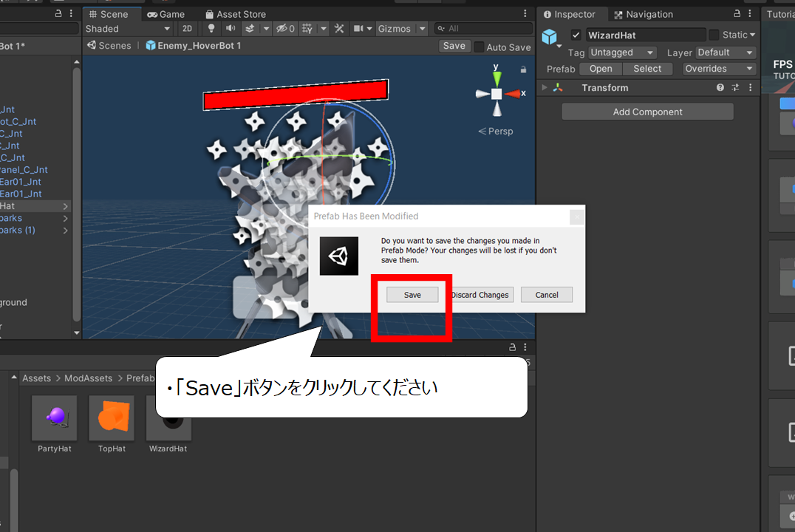This screenshot has width=795, height=532.
Task: Toggle scene audio with the speaker icon
Action: pyautogui.click(x=231, y=28)
